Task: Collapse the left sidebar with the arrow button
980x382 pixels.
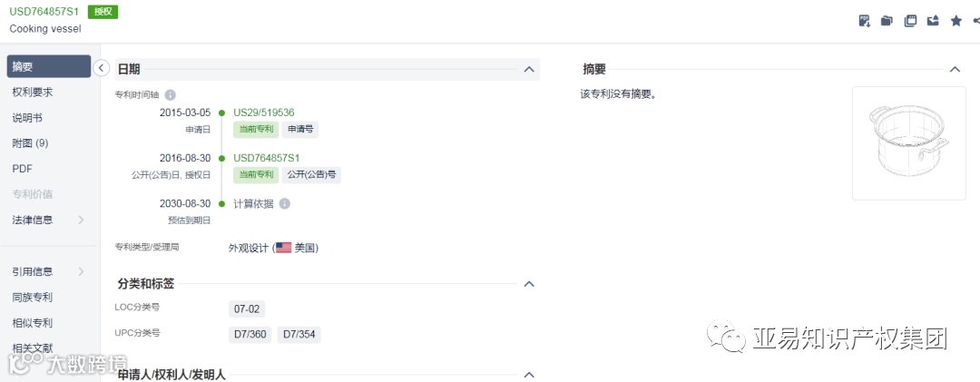Action: tap(102, 68)
